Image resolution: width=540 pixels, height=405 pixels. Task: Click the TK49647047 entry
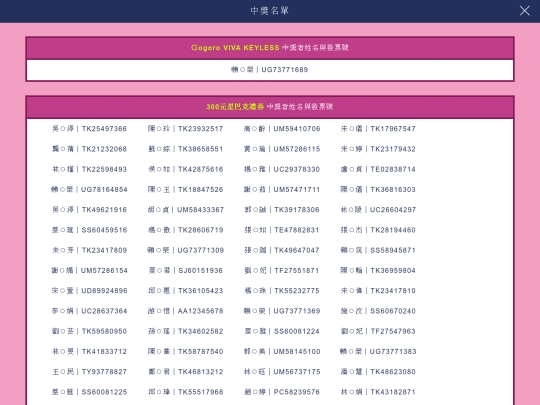point(282,250)
